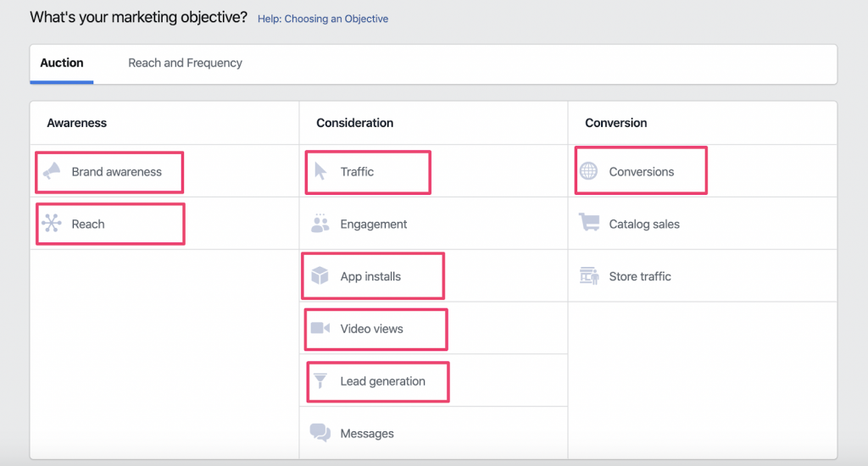Viewport: 868px width, 466px height.
Task: Choose the Engagement objective label
Action: click(x=374, y=224)
